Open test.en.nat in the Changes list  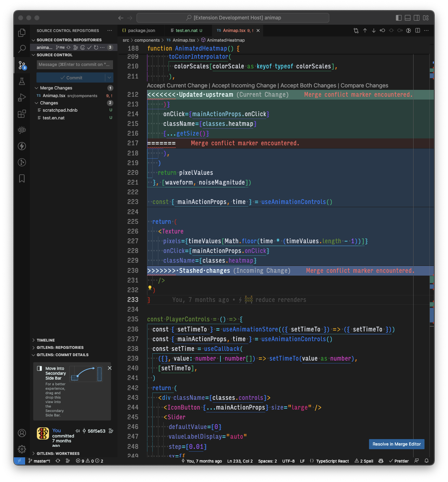[x=74, y=118]
